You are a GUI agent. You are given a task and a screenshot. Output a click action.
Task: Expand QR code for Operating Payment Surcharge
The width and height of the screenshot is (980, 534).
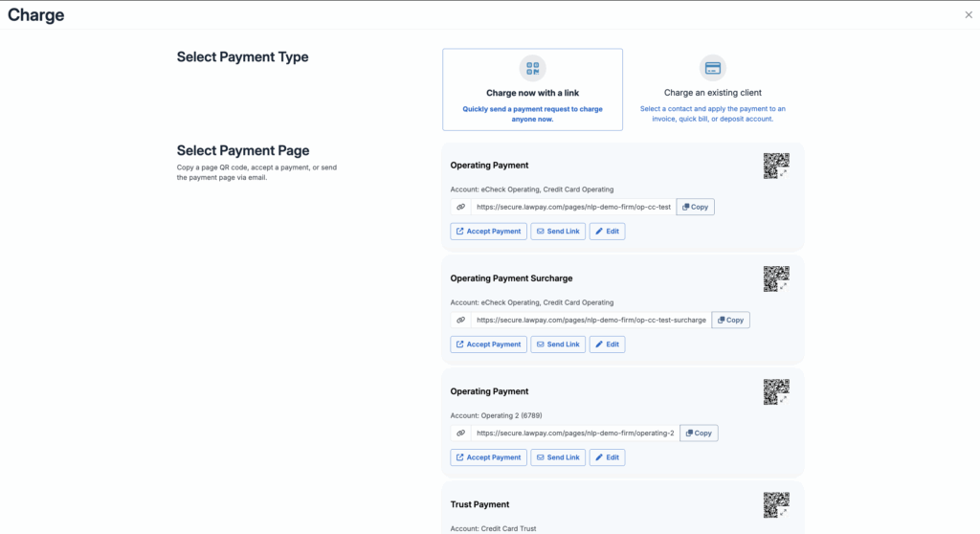776,279
